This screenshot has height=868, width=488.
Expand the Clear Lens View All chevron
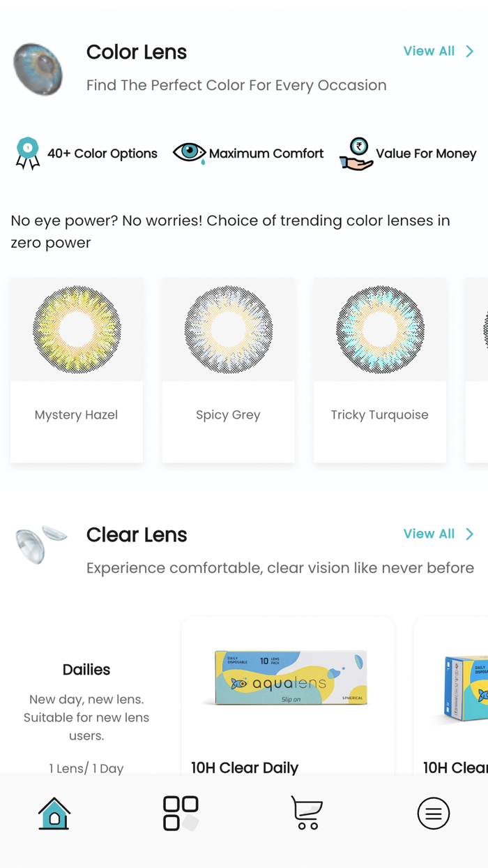(x=470, y=534)
